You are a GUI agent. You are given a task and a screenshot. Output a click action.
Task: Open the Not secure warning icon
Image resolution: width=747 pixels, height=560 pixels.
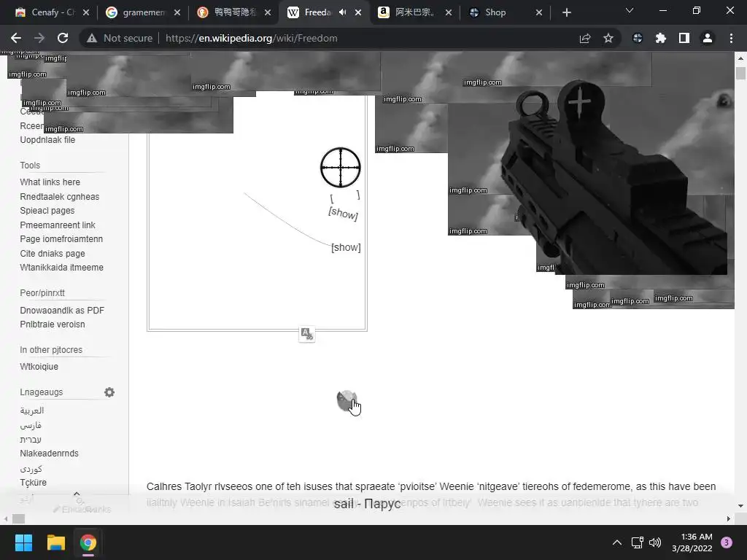(x=91, y=38)
